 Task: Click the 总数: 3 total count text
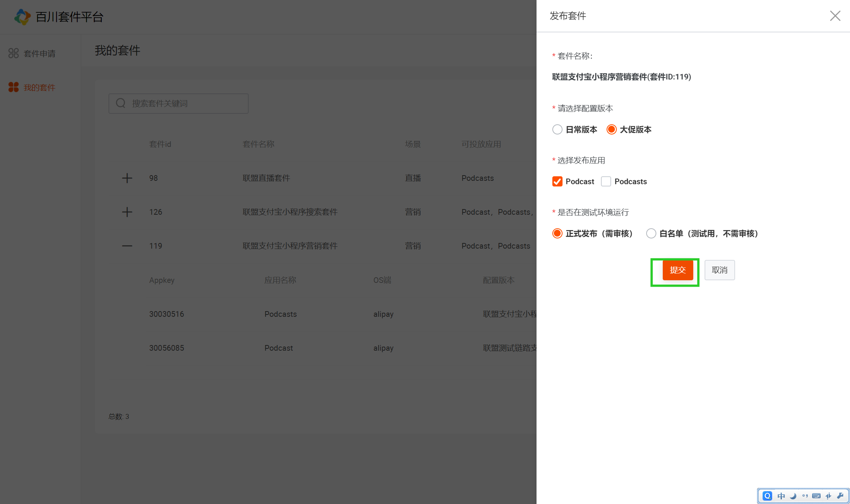[x=119, y=417]
